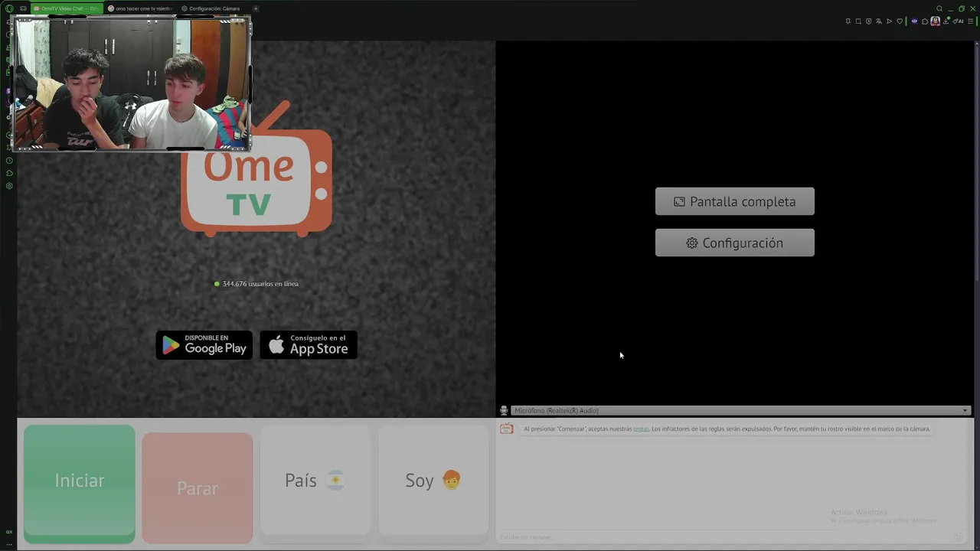Image resolution: width=980 pixels, height=551 pixels.
Task: Open the Aria AI assistant button
Action: tap(958, 21)
